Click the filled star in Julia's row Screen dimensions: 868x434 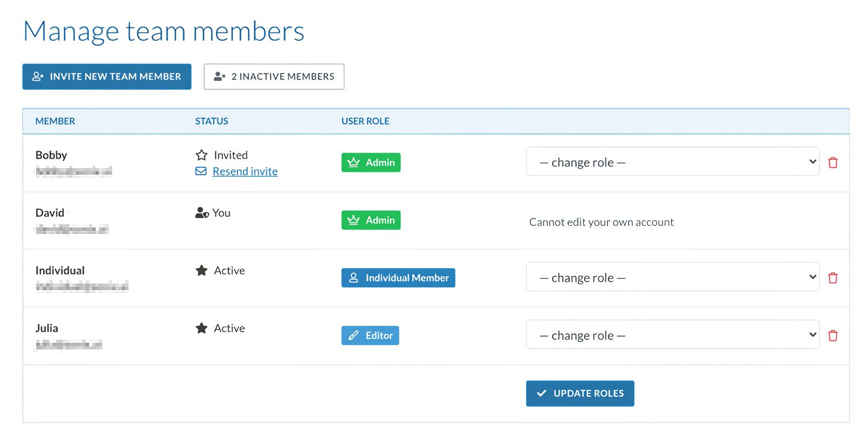pyautogui.click(x=202, y=328)
